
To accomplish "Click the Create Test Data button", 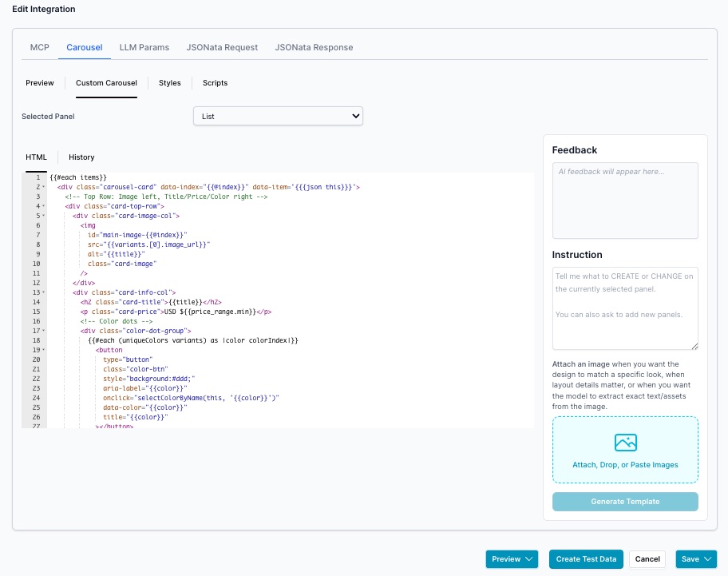I will [586, 559].
